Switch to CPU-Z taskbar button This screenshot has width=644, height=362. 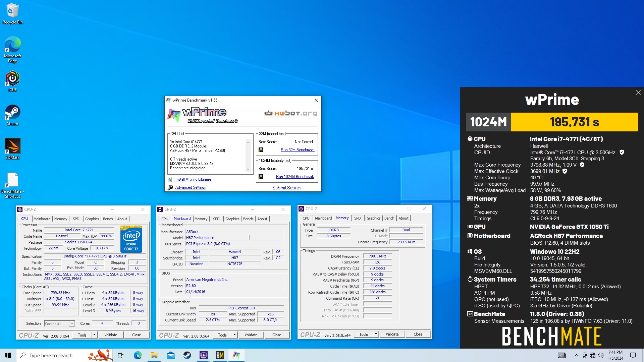pos(203,355)
